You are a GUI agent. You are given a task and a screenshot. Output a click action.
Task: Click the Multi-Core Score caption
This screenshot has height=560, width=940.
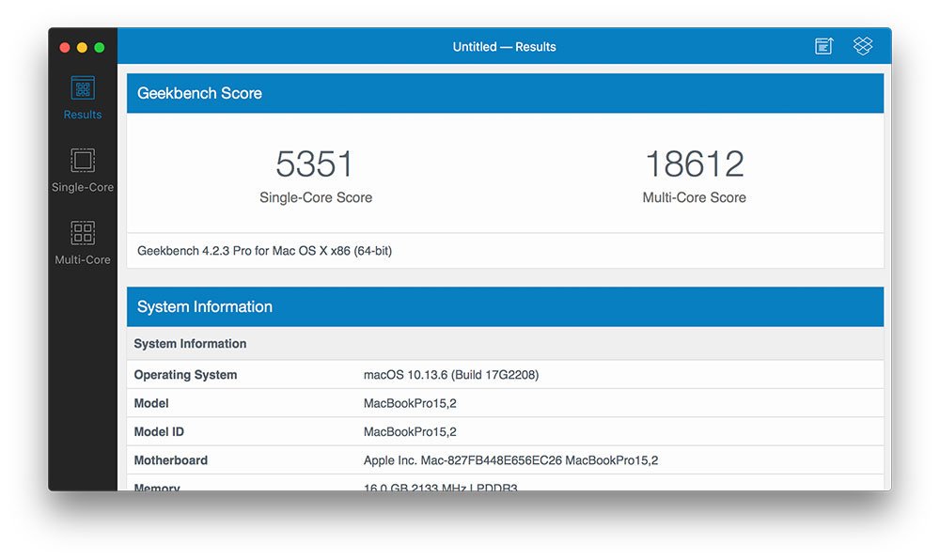click(x=695, y=197)
